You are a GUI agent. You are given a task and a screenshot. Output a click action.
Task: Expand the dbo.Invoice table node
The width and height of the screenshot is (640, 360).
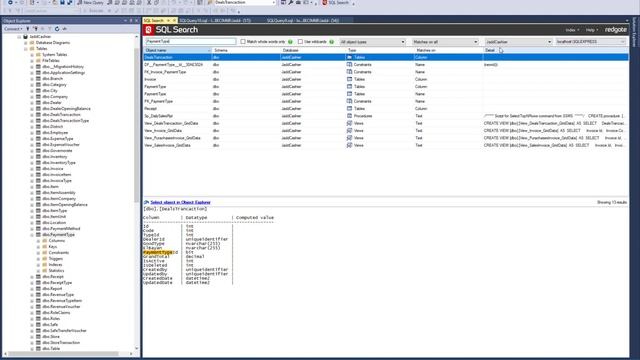[32, 169]
